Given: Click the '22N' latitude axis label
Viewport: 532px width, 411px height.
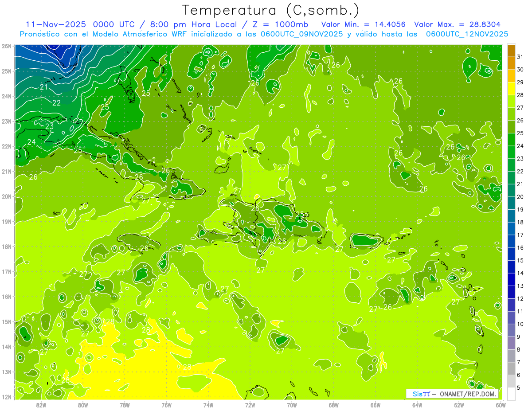Looking at the screenshot, I should pyautogui.click(x=7, y=146).
